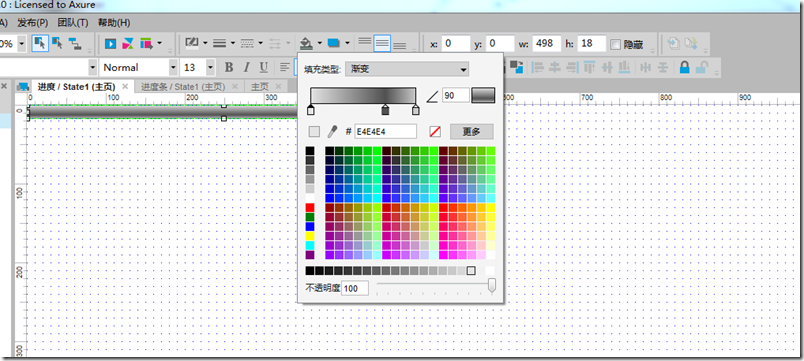Image resolution: width=804 pixels, height=361 pixels.
Task: Click the width field showing 498
Action: coord(547,44)
